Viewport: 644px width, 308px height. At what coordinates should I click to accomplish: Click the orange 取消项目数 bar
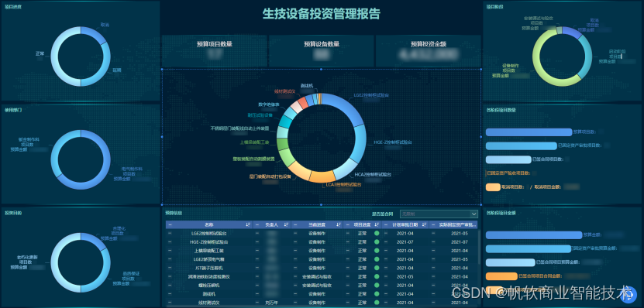click(x=492, y=187)
